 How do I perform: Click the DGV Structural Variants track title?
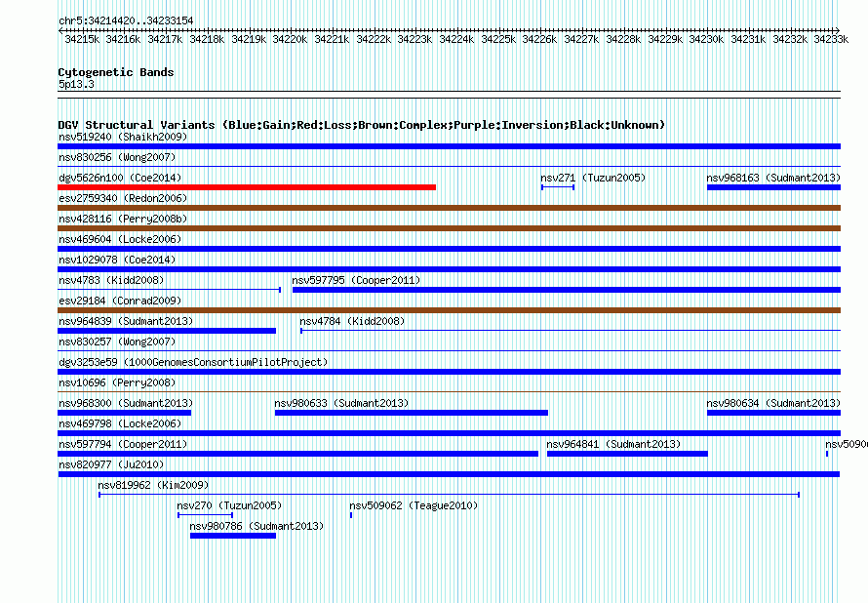362,125
